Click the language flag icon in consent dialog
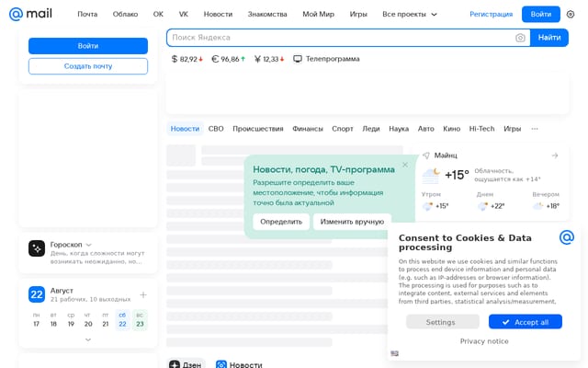Screen dimensions: 588x368 394,353
